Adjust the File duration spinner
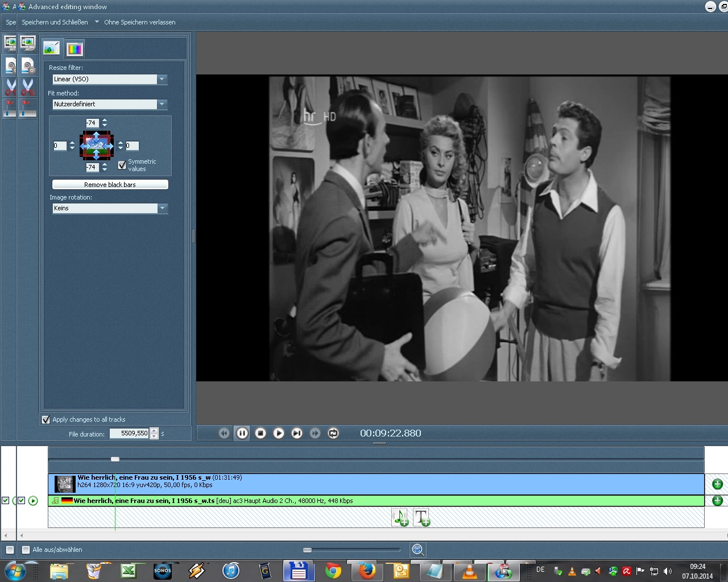Image resolution: width=728 pixels, height=582 pixels. (154, 433)
